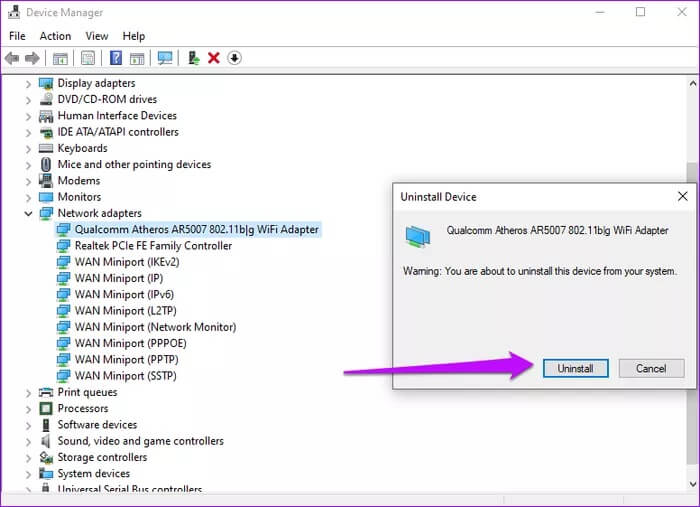
Task: Click the Modems category icon
Action: [x=46, y=181]
